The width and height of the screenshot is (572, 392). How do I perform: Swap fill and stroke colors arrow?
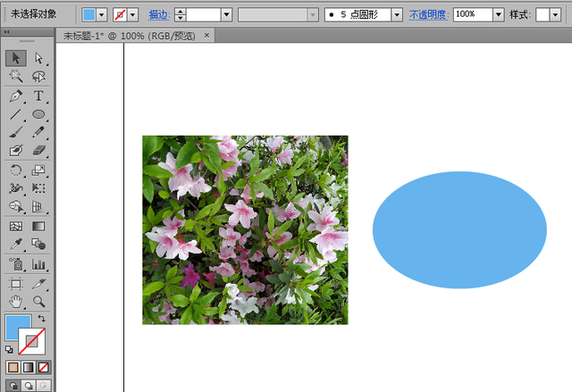[x=41, y=319]
